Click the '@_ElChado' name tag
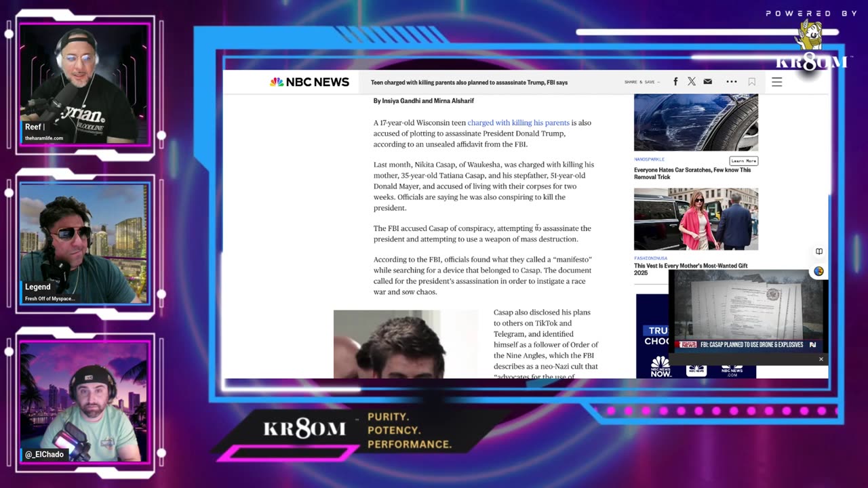The image size is (868, 488). [x=45, y=454]
